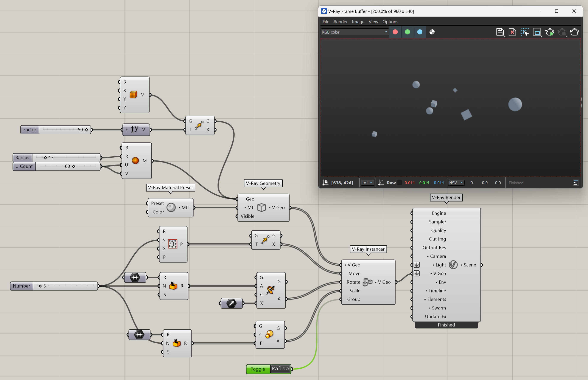Open the Image menu
Viewport: 588px width, 380px height.
tap(358, 22)
